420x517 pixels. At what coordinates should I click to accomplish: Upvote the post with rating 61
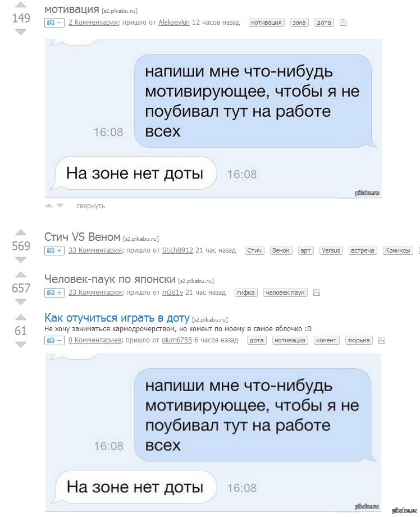pos(21,318)
